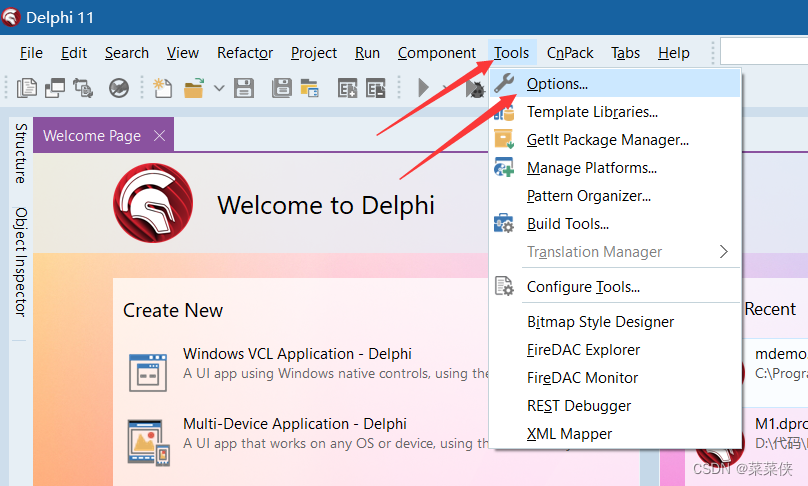Screen dimensions: 808x486
Task: Click the Open Project folder icon
Action: click(310, 88)
